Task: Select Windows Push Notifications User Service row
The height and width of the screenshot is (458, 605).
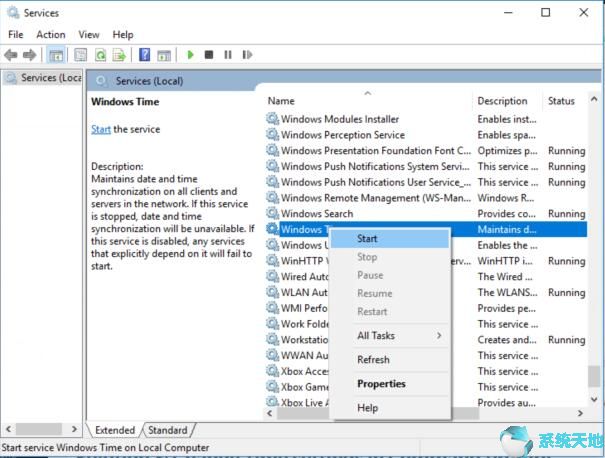Action: (426, 182)
